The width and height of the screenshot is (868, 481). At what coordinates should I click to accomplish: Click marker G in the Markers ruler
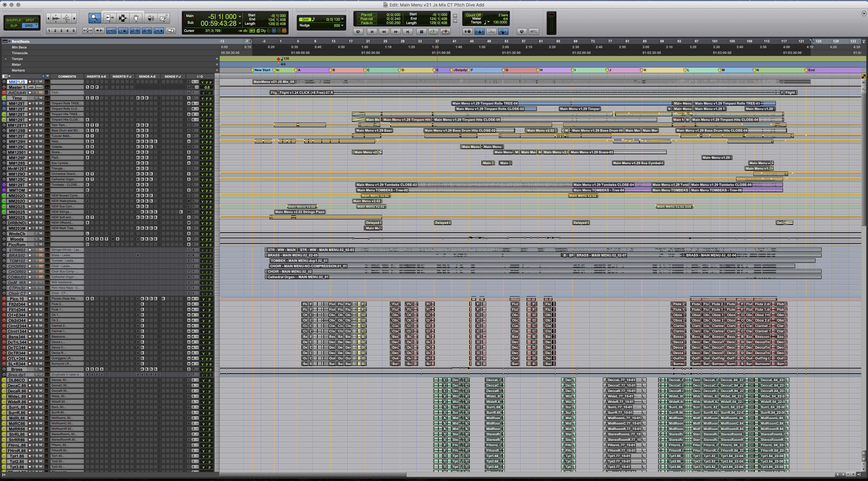tap(503, 70)
